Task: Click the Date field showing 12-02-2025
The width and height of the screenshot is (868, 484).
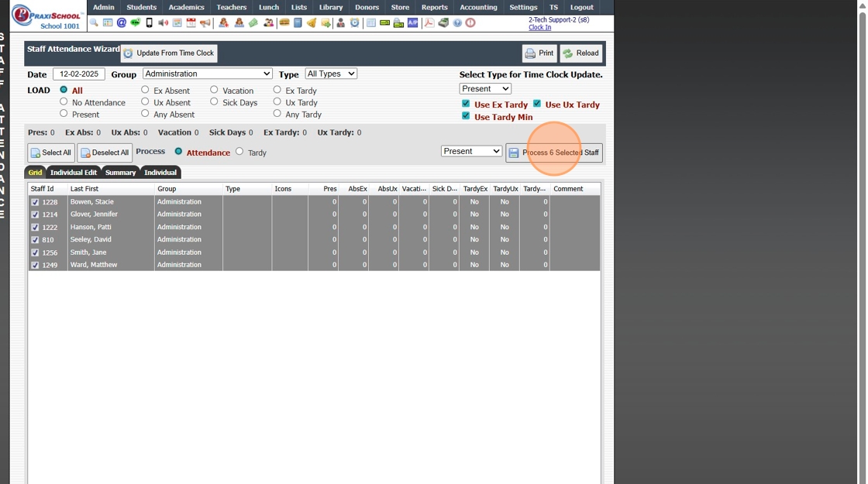Action: click(78, 74)
